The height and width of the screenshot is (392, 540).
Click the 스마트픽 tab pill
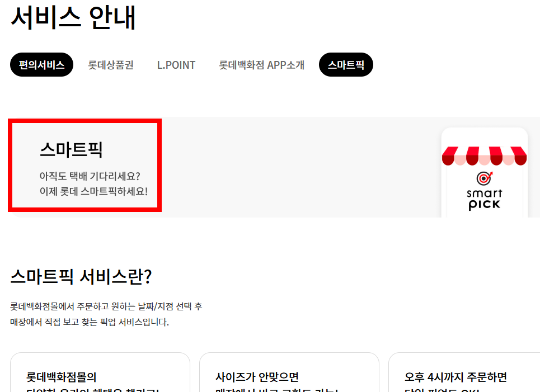pyautogui.click(x=346, y=64)
